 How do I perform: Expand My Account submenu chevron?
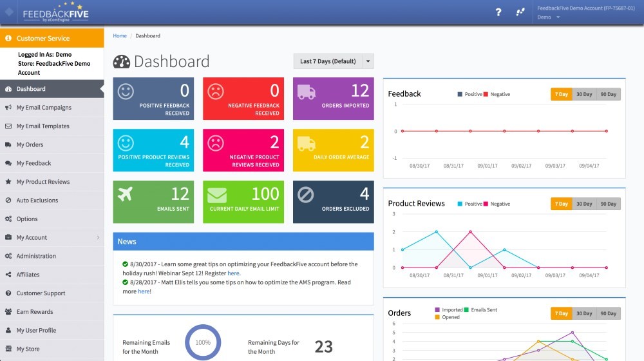(98, 238)
